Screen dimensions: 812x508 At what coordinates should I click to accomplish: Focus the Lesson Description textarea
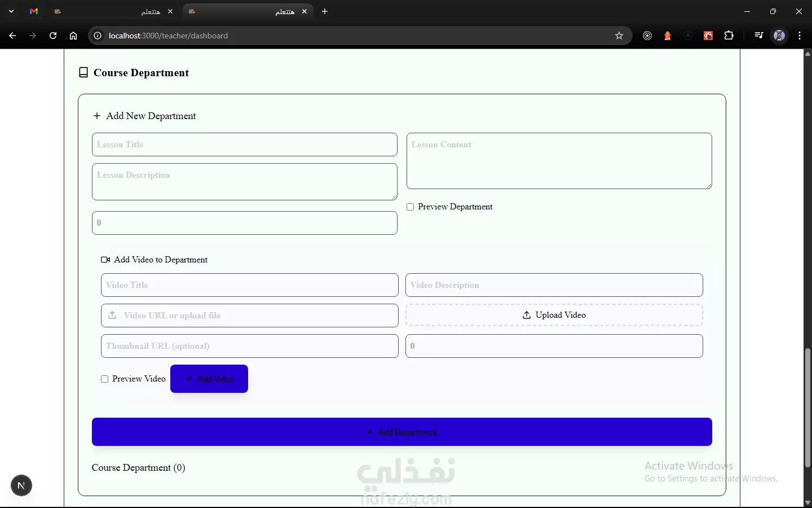click(x=245, y=182)
